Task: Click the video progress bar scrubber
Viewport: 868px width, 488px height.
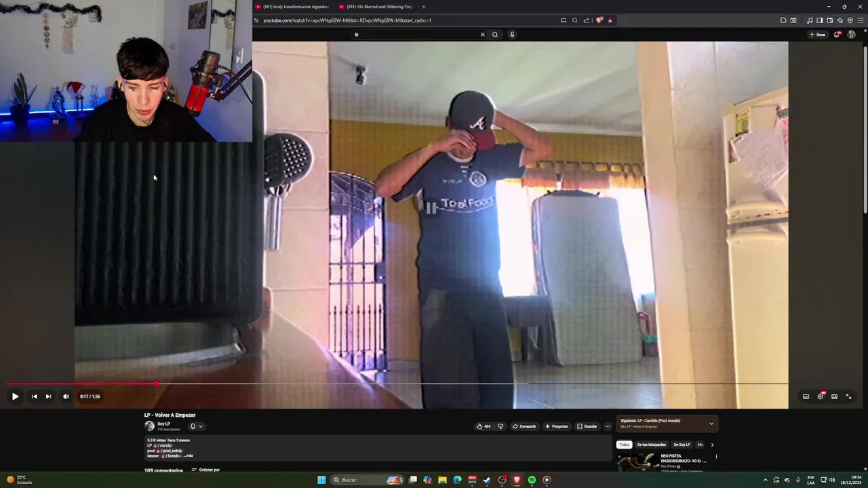Action: (x=157, y=384)
